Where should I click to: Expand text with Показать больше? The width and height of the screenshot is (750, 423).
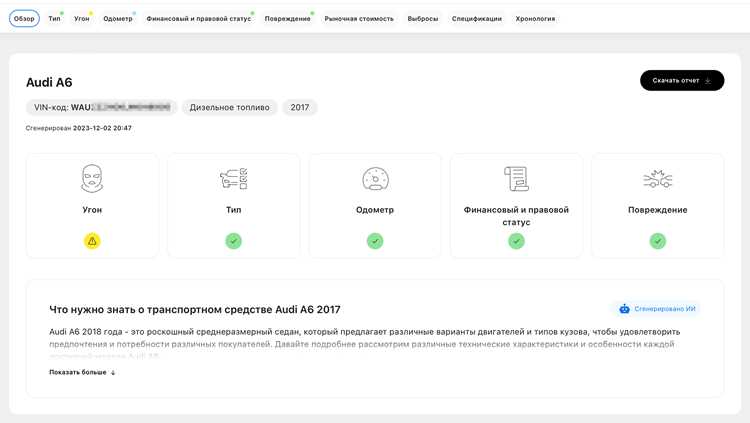[82, 372]
